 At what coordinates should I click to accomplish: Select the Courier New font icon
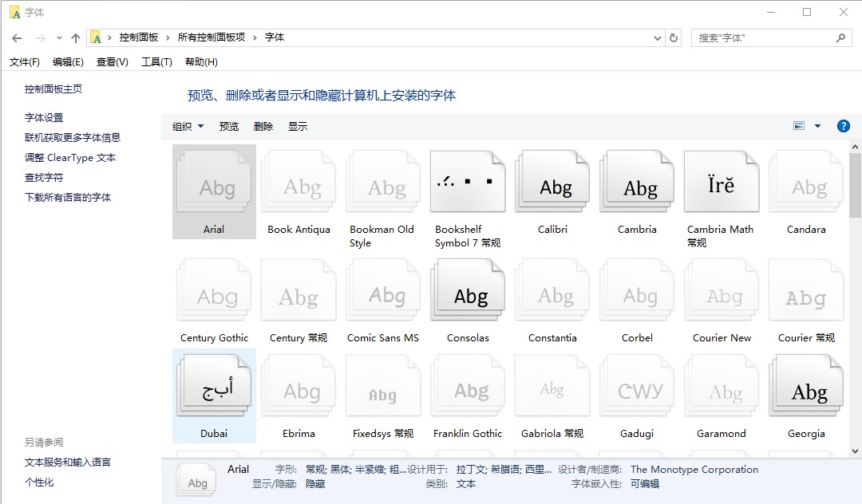[722, 291]
